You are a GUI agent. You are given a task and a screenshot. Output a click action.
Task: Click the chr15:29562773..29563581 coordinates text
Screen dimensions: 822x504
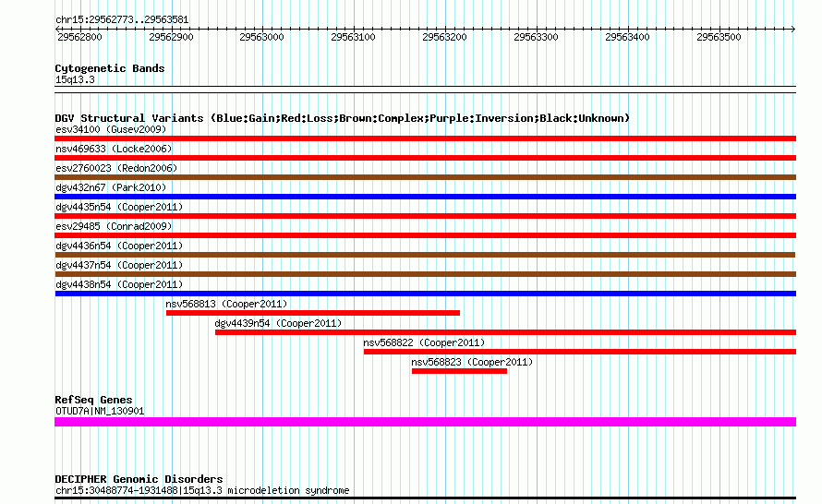click(x=122, y=20)
